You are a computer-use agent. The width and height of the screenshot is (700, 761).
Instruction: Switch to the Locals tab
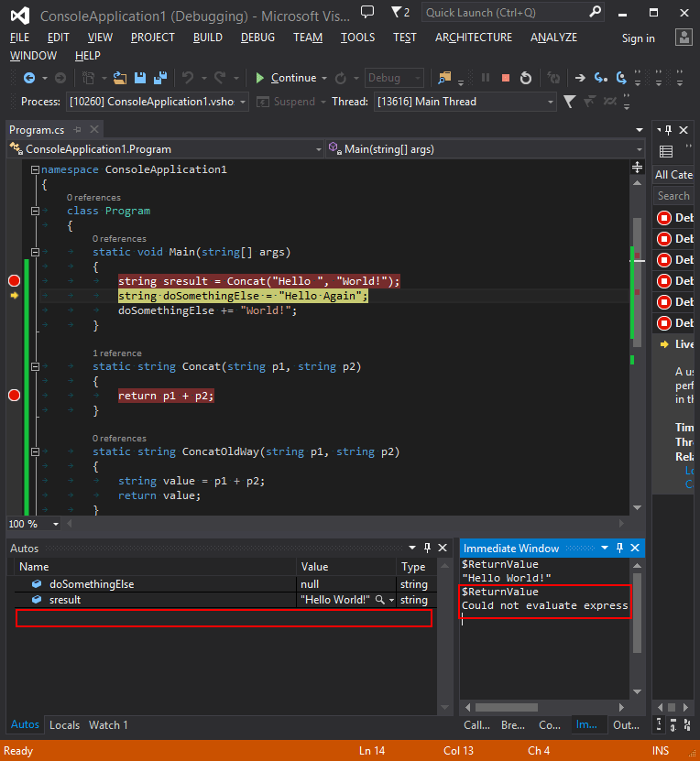(x=64, y=724)
